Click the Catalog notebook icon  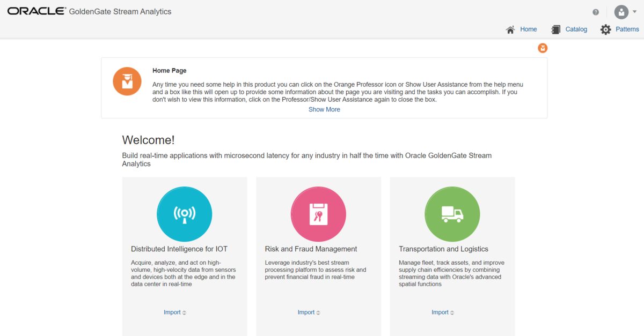tap(556, 29)
